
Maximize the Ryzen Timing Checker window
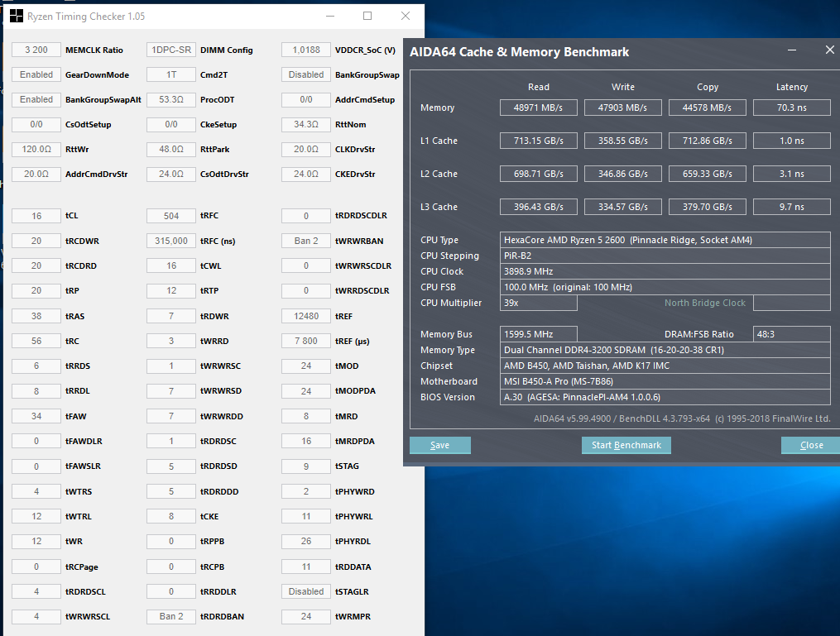tap(367, 16)
